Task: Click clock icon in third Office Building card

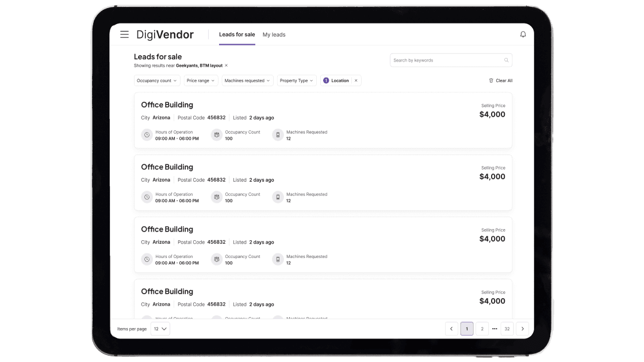Action: pyautogui.click(x=147, y=259)
